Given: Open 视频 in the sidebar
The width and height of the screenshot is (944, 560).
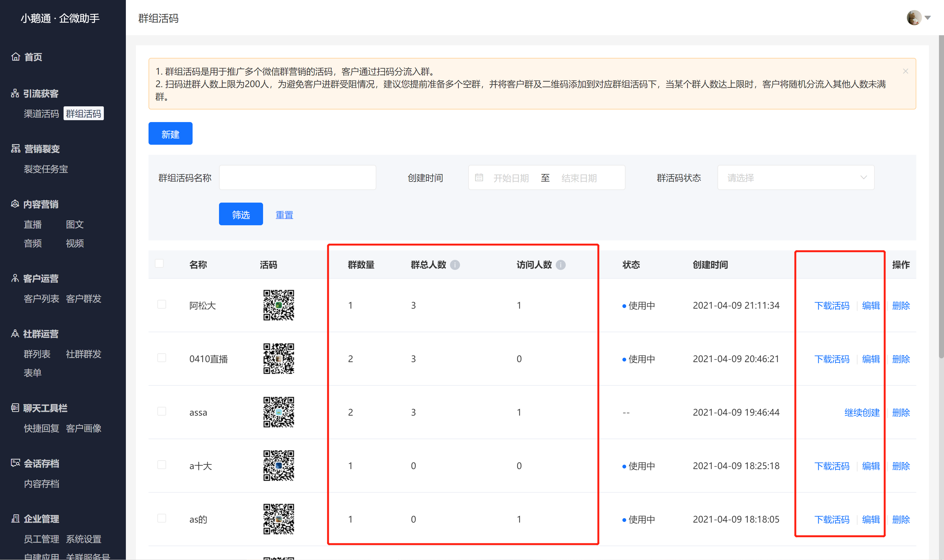Looking at the screenshot, I should point(75,244).
